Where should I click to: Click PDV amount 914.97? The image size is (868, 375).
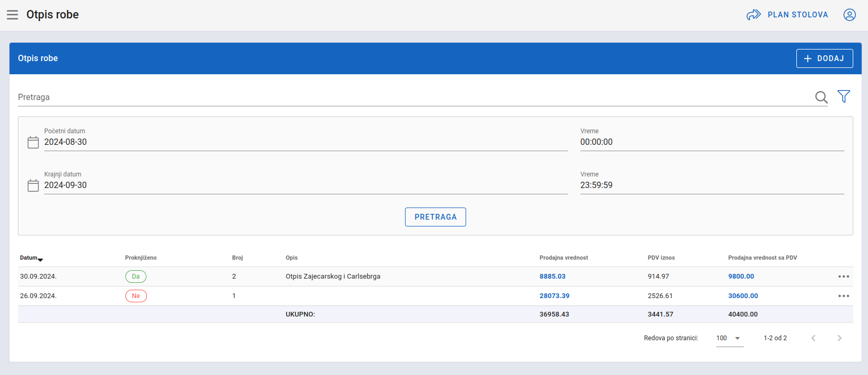pos(658,277)
